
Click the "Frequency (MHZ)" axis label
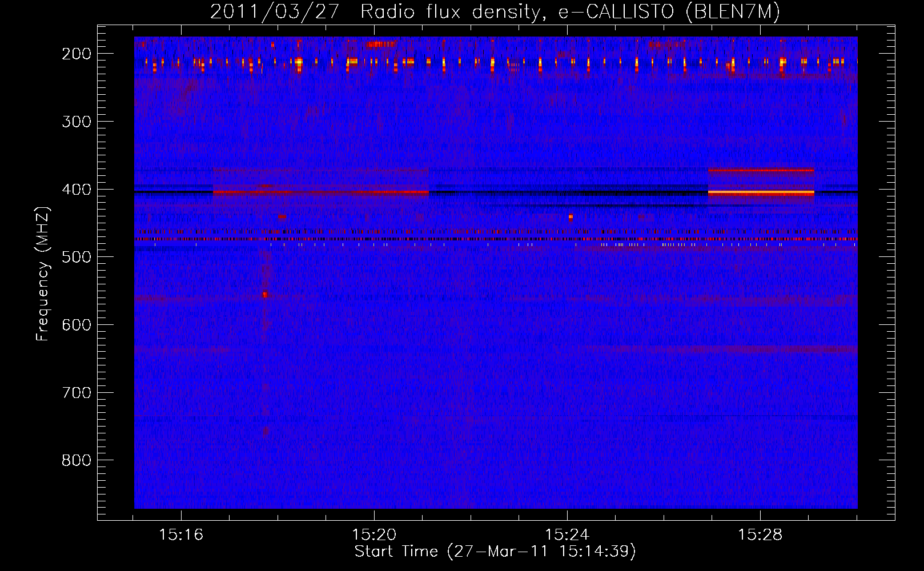43,274
